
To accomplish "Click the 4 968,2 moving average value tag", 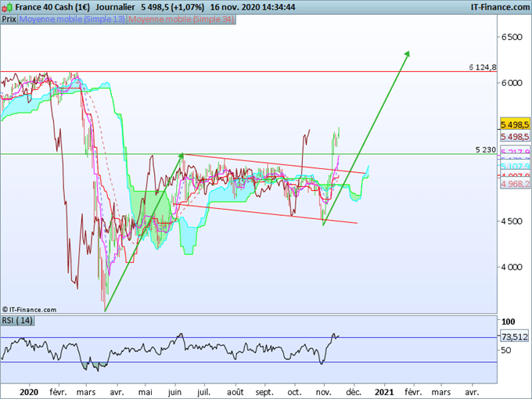I will pos(515,184).
